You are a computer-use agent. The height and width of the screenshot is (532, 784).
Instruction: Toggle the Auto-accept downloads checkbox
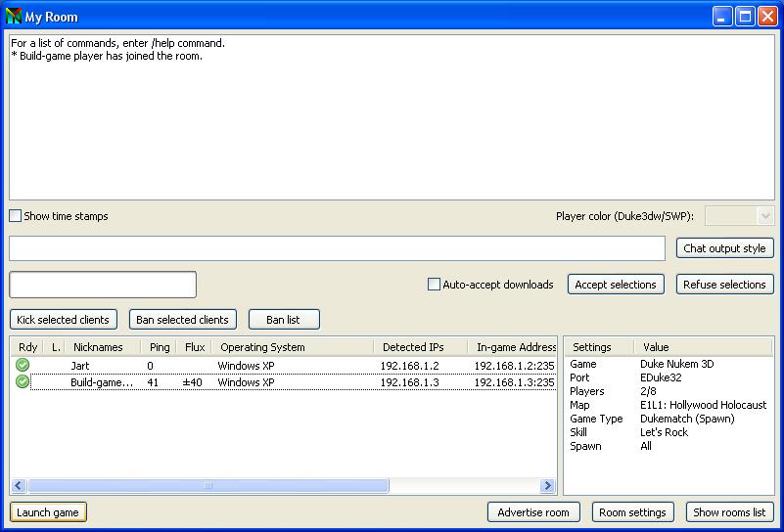click(435, 285)
